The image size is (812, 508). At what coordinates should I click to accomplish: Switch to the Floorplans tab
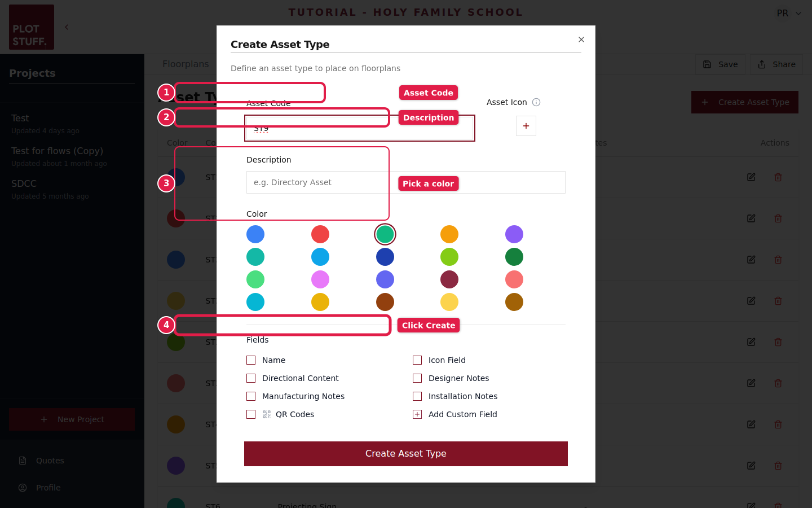(186, 64)
